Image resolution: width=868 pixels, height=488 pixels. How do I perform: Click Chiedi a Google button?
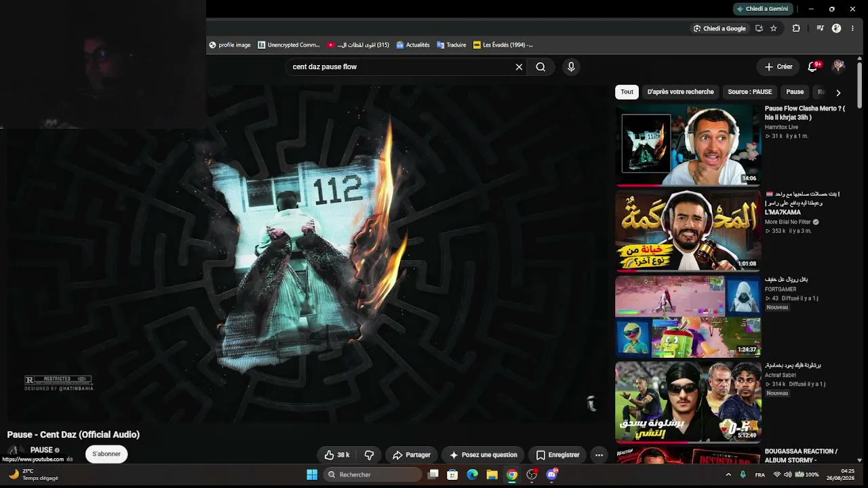(x=719, y=28)
